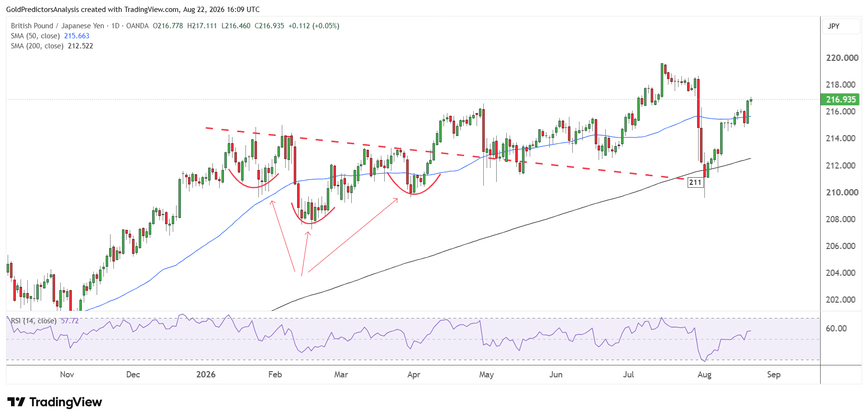Click the British Pound / Japanese Yen symbol title

click(57, 26)
